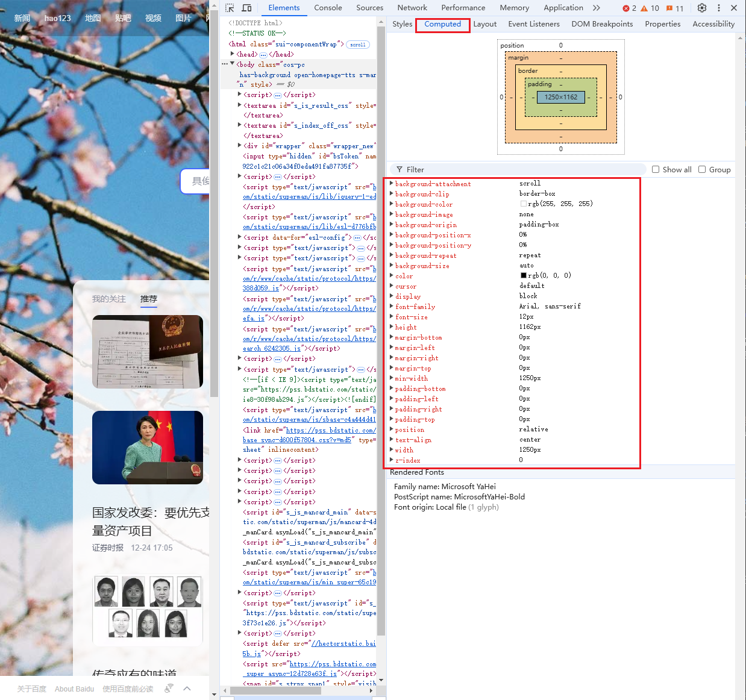Enable the Group checkbox
This screenshot has width=746, height=700.
(702, 169)
